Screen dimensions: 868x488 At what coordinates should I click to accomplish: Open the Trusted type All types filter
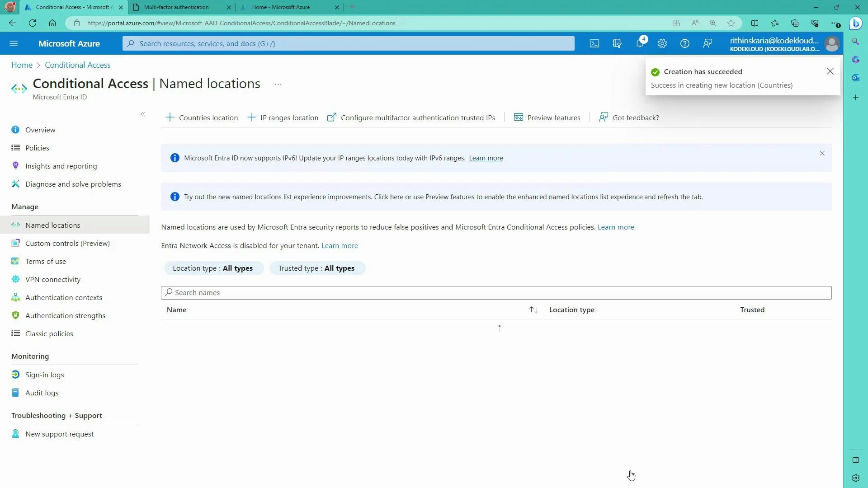(317, 267)
